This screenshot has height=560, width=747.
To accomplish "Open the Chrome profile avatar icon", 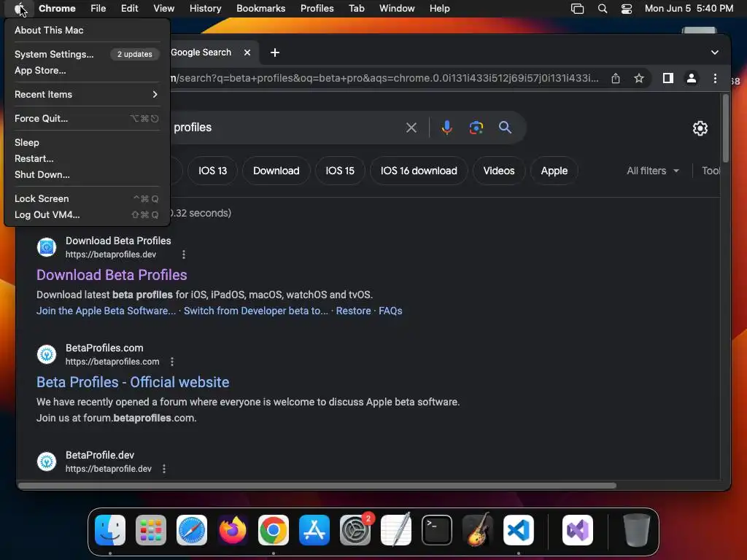I will tap(692, 78).
